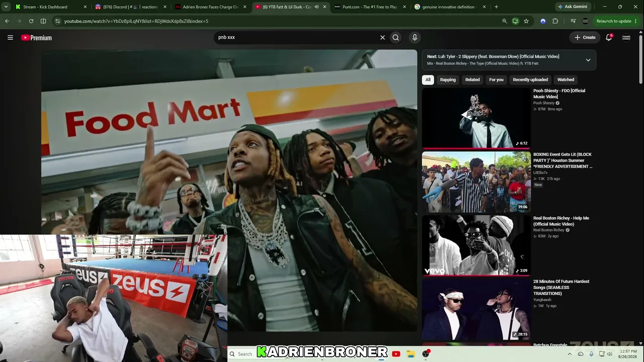Reload the current page

pos(31,21)
